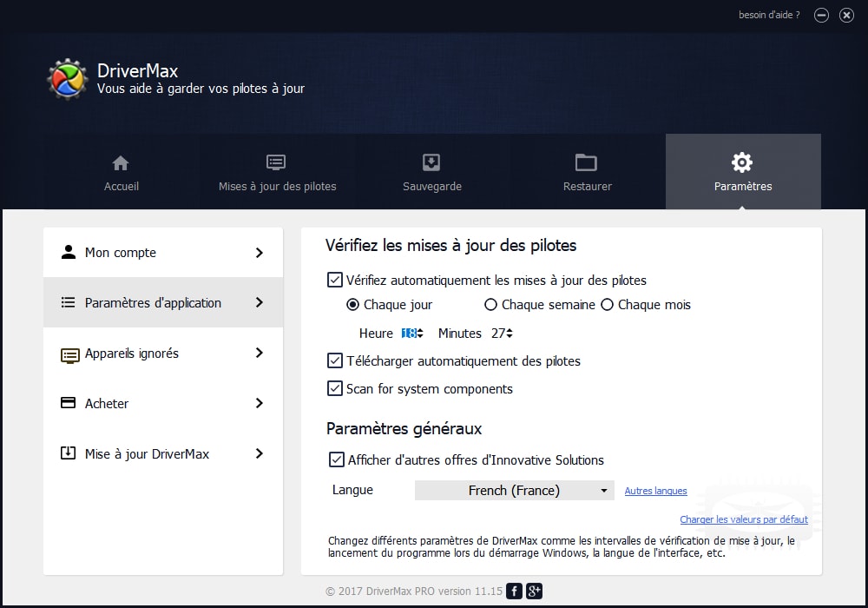Viewport: 868px width, 608px height.
Task: Click the Acheter chevron arrow
Action: (x=259, y=403)
